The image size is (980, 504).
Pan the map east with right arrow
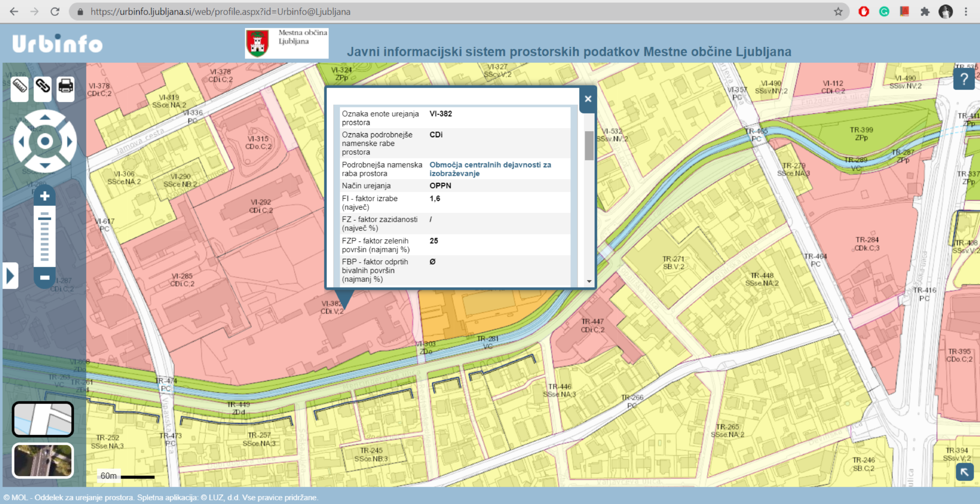click(69, 142)
